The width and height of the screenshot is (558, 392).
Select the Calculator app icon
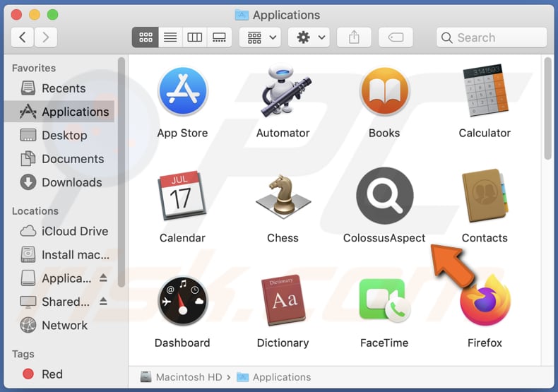pyautogui.click(x=485, y=91)
